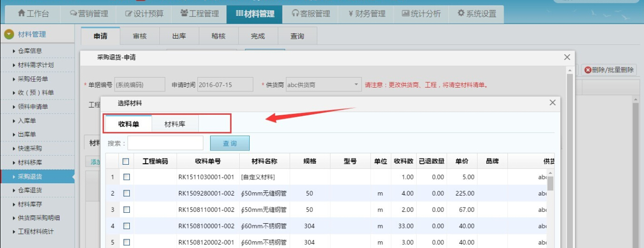Select the 收料单 tab
644x248 pixels.
click(128, 124)
